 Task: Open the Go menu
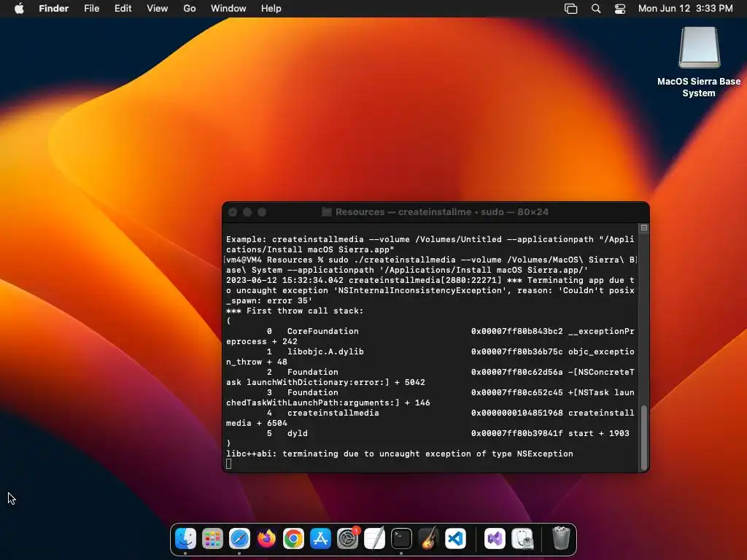pos(190,9)
